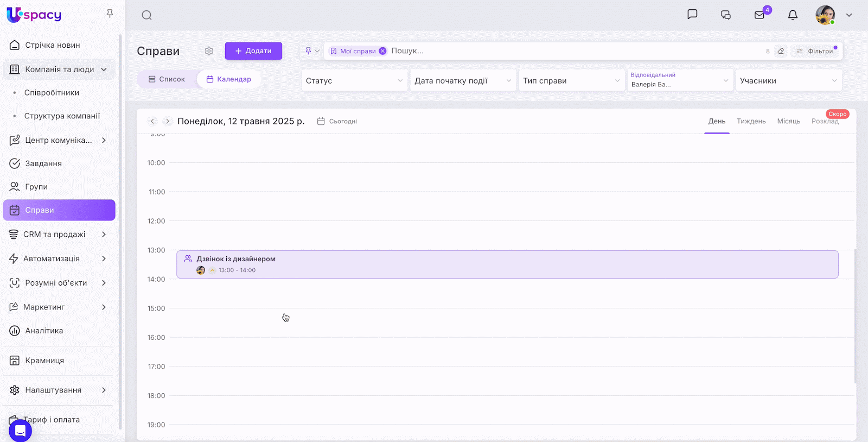
Task: Clear filters with the eraser icon
Action: (x=781, y=51)
